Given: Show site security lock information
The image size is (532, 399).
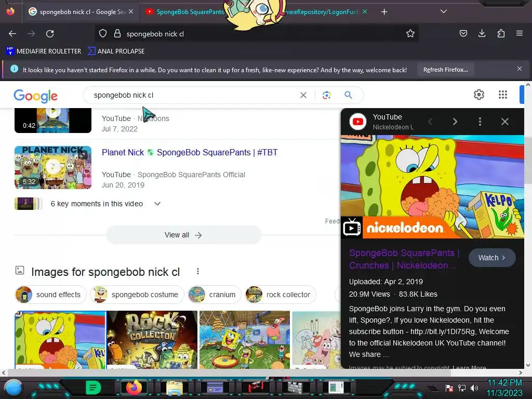Looking at the screenshot, I should (x=117, y=34).
